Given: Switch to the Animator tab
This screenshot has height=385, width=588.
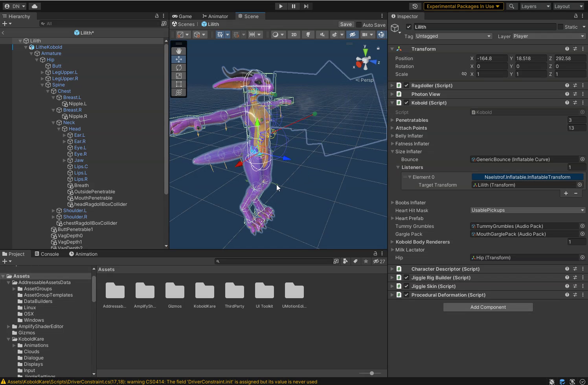Looking at the screenshot, I should [x=215, y=16].
